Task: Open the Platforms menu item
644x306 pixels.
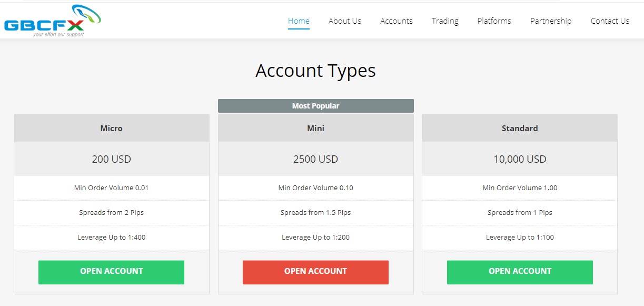Action: tap(494, 21)
